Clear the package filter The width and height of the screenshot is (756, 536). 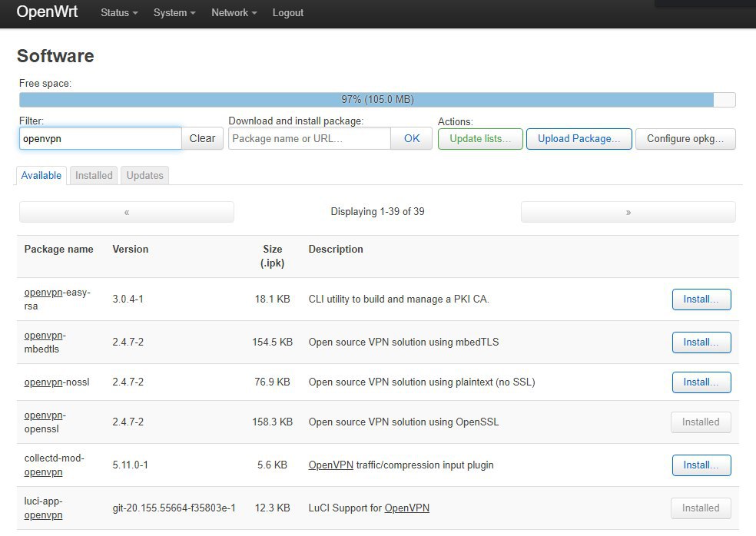coord(202,138)
